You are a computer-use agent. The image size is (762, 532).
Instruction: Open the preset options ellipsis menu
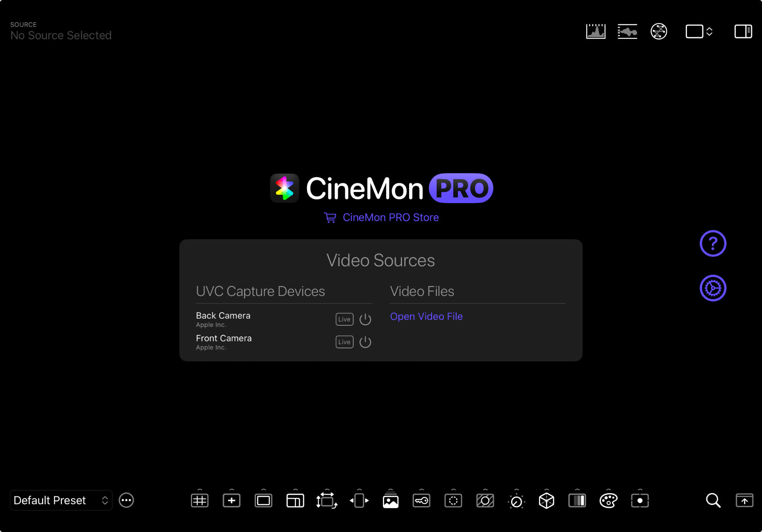pyautogui.click(x=126, y=501)
